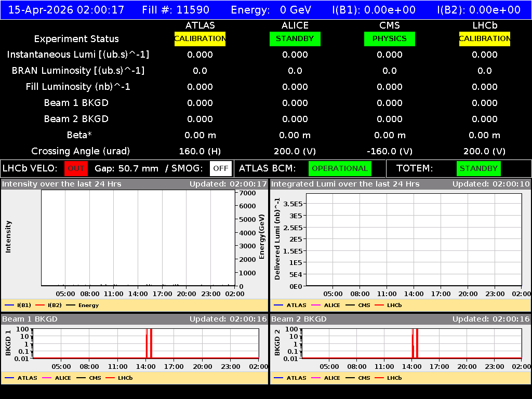
Task: Select the TOTEM STANDBY status badge
Action: pos(478,168)
